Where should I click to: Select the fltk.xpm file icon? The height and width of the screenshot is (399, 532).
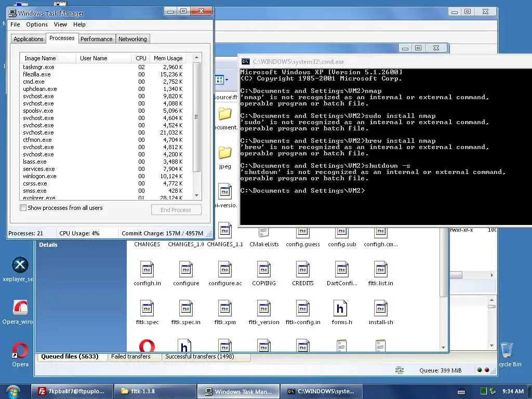[225, 309]
